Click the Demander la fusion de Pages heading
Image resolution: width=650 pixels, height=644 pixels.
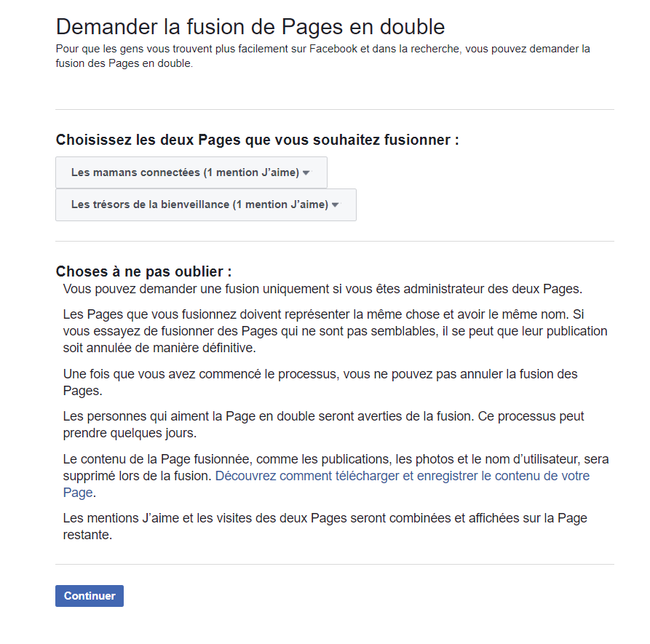[250, 27]
